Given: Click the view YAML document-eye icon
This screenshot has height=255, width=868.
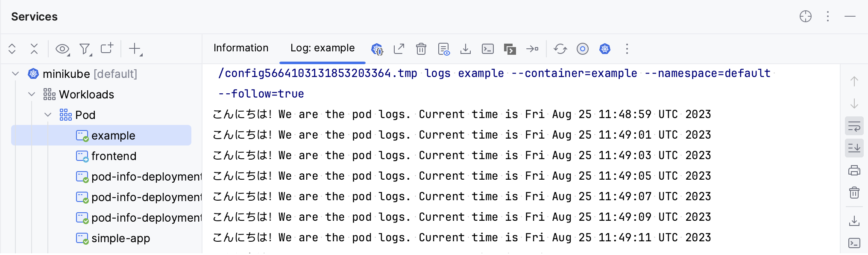Looking at the screenshot, I should [x=444, y=49].
